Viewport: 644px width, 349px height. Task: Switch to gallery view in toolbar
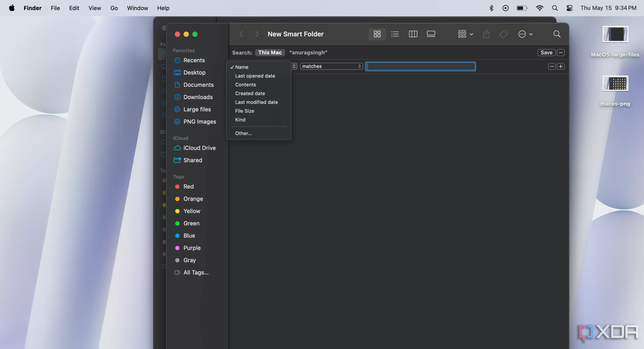[x=431, y=34]
